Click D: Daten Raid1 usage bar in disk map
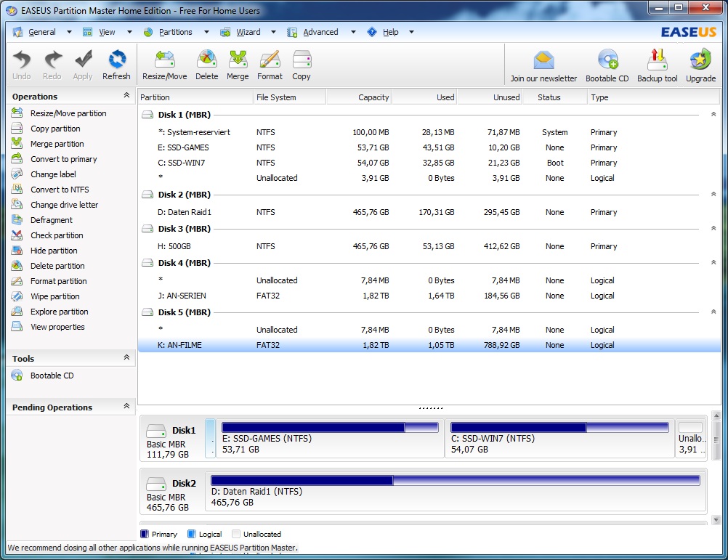The image size is (728, 560). point(456,480)
